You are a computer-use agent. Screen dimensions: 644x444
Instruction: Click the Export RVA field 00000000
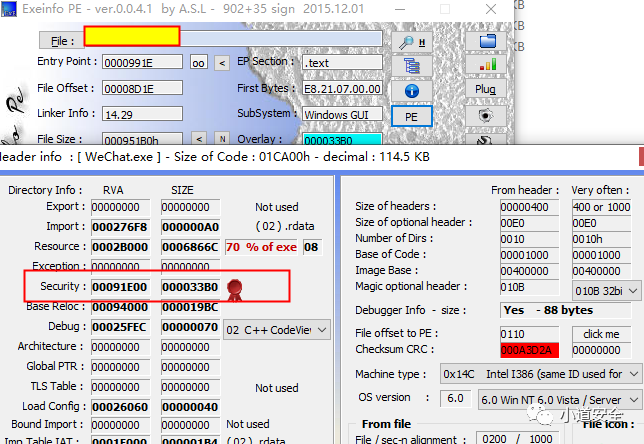click(120, 207)
